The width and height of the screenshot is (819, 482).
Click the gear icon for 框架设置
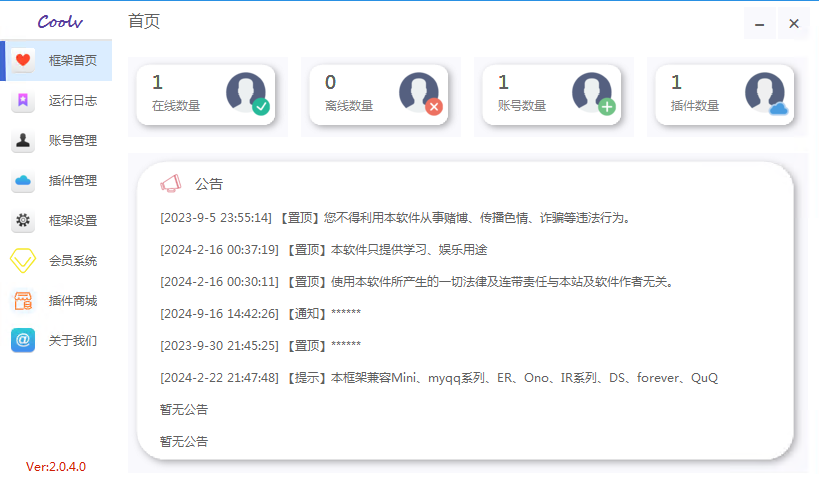(x=23, y=220)
